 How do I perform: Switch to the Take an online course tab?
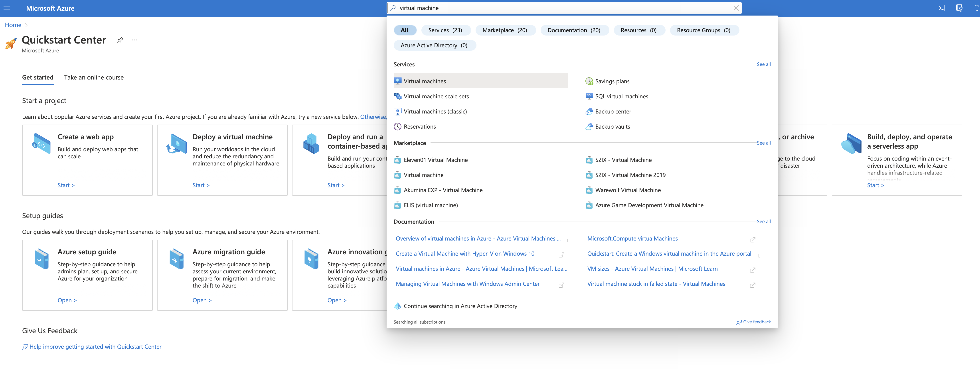tap(94, 77)
